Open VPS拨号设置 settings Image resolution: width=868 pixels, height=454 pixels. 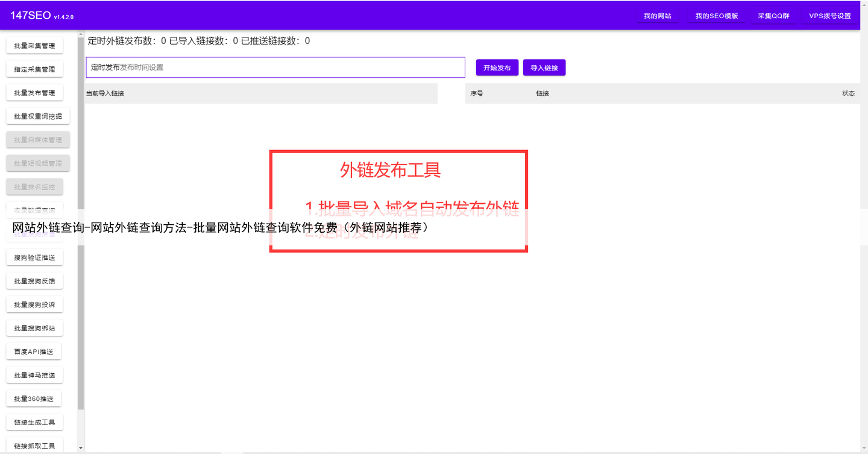(x=829, y=16)
